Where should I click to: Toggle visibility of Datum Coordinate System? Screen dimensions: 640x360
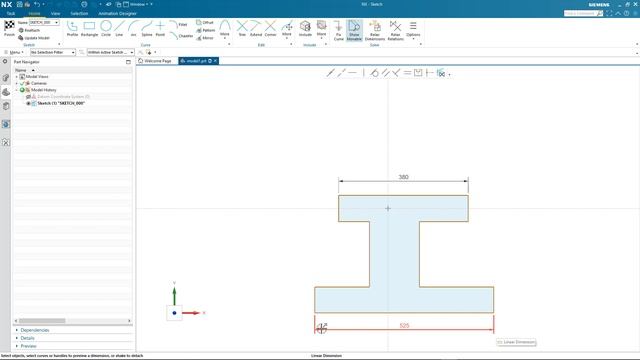28,97
